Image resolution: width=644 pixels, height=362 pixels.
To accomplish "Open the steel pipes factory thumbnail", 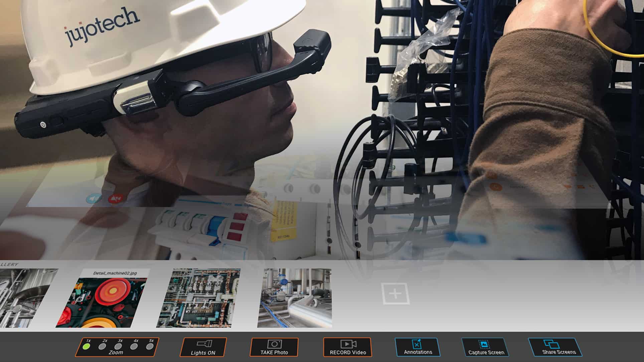I will (295, 298).
